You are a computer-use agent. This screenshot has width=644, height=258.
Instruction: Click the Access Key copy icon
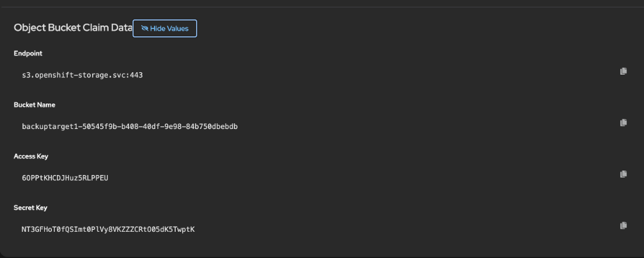coord(624,174)
